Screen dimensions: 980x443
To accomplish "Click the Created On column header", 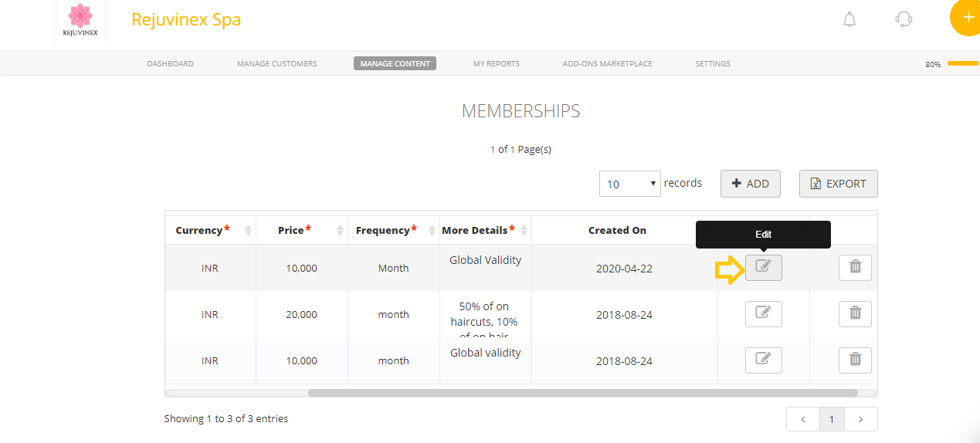I will click(617, 230).
